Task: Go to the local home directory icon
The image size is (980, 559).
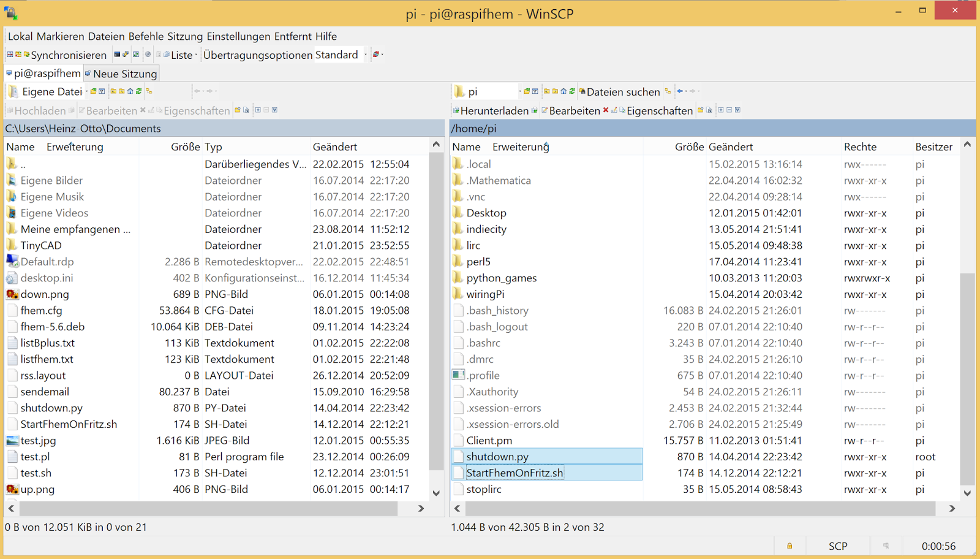Action: tap(130, 91)
